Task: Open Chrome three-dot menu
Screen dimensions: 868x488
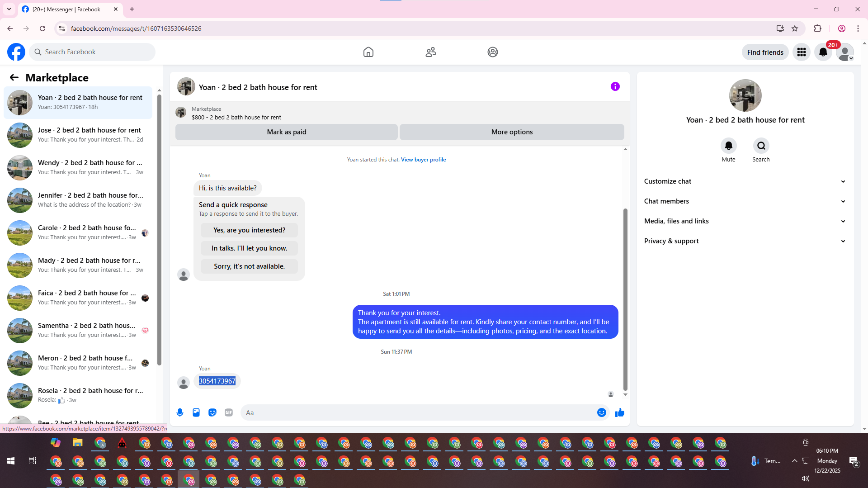Action: [x=858, y=28]
